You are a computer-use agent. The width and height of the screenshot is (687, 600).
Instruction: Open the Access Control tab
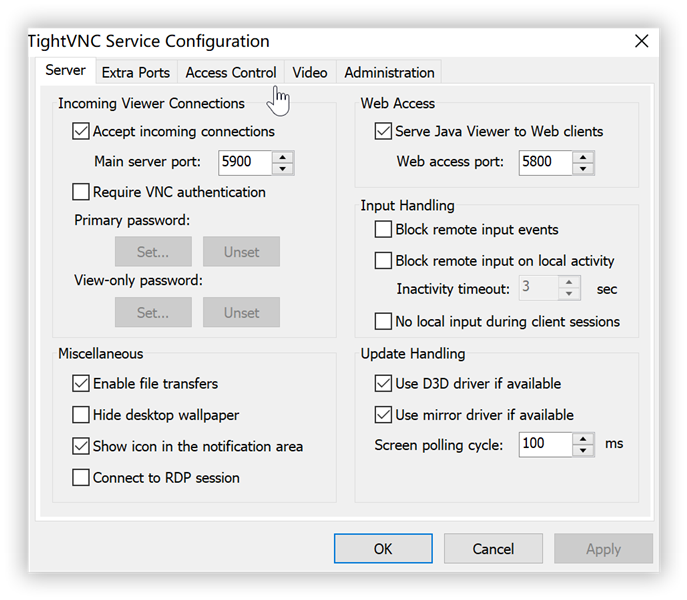[x=231, y=72]
